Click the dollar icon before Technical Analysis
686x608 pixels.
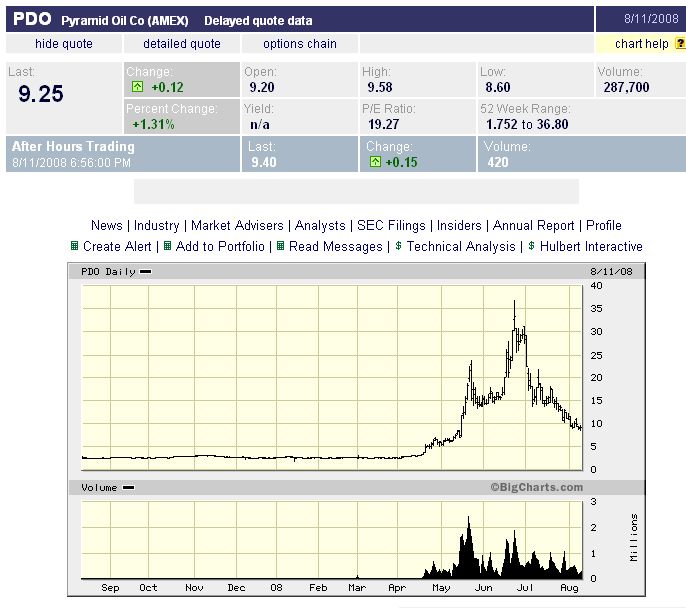coord(398,245)
